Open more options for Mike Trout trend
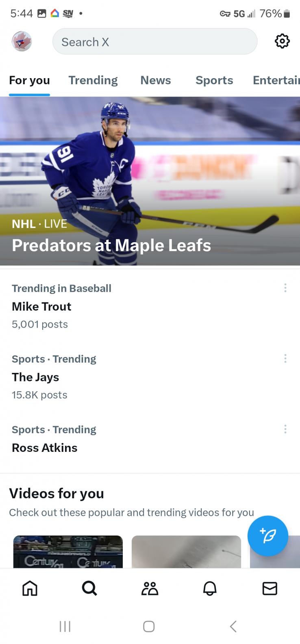300x644 pixels. pyautogui.click(x=285, y=288)
